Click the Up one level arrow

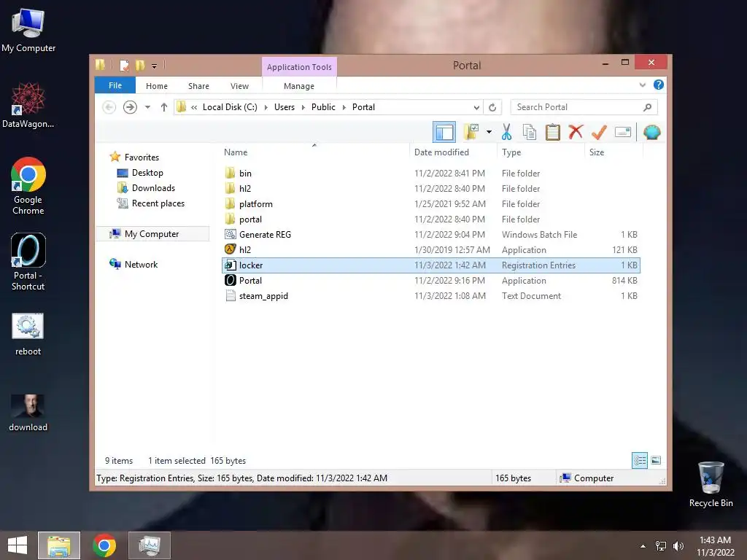164,107
